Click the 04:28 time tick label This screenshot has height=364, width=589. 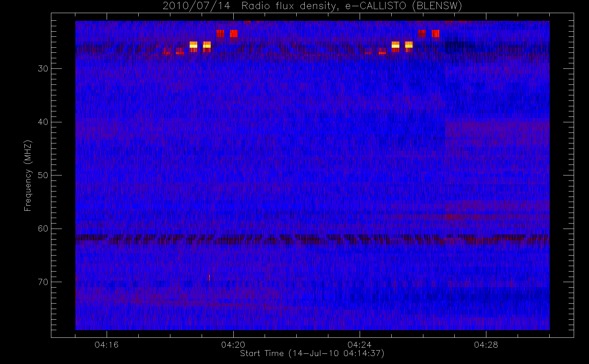(x=486, y=345)
